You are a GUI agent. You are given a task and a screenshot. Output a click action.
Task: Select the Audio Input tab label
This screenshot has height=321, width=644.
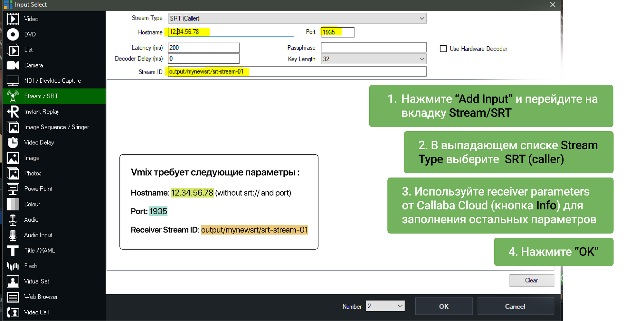coord(38,235)
